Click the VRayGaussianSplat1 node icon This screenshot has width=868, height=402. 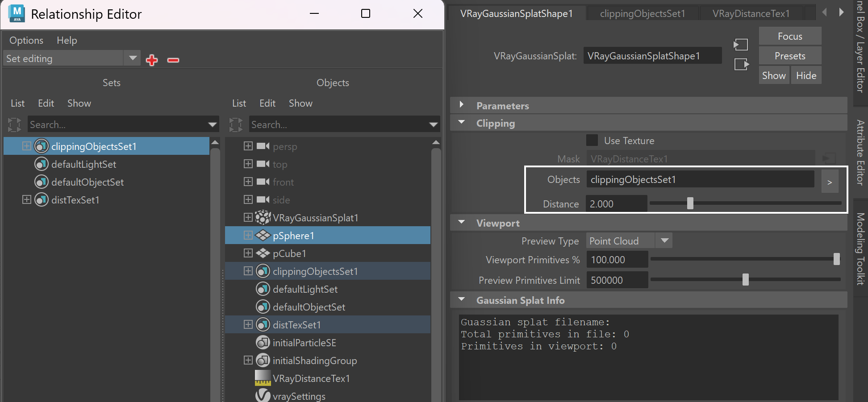click(263, 217)
